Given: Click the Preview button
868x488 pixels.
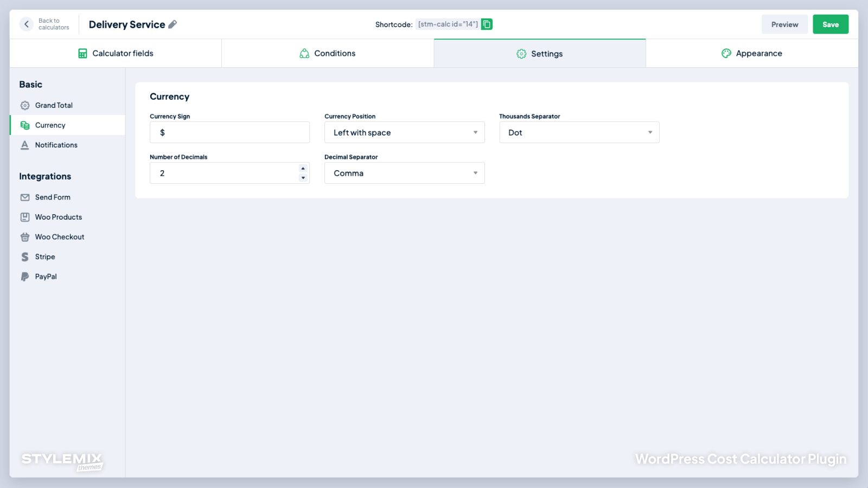Looking at the screenshot, I should pos(784,24).
